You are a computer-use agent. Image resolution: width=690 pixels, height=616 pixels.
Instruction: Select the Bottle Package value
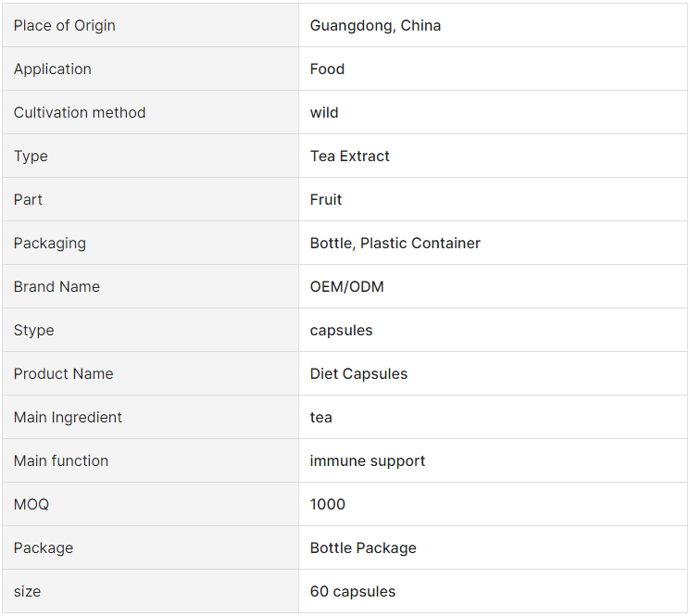tap(363, 548)
